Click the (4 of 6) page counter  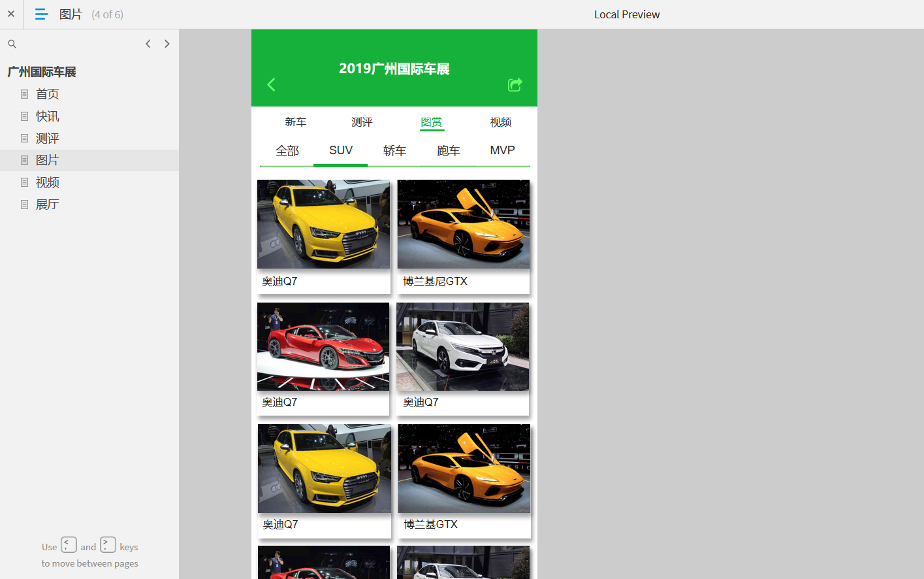[108, 14]
